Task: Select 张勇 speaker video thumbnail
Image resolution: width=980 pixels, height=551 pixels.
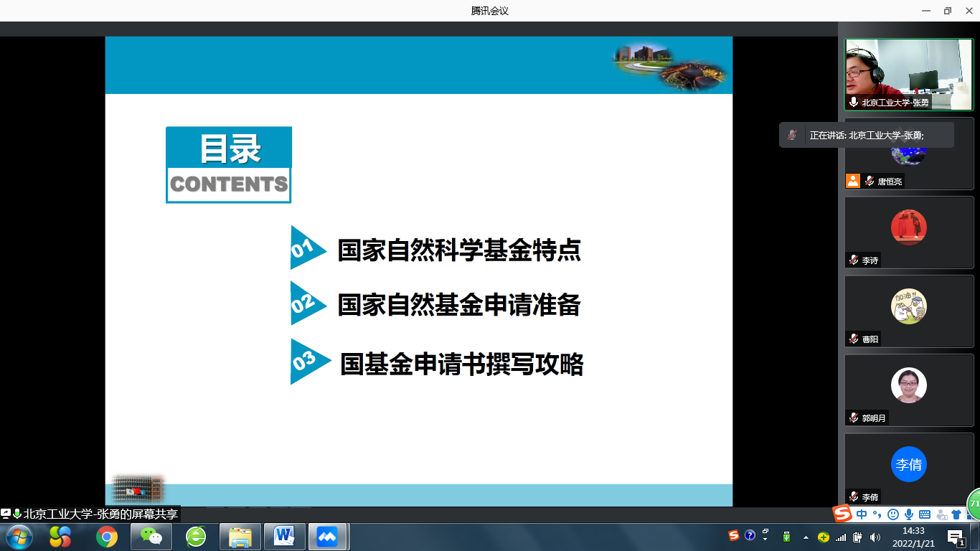Action: click(x=908, y=74)
